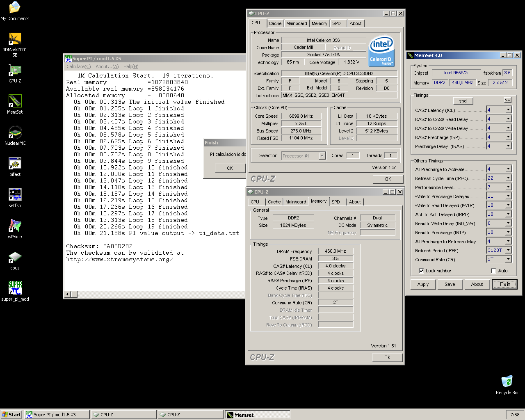525x420 pixels.
Task: Click the Save button in MemSet
Action: [x=450, y=284]
